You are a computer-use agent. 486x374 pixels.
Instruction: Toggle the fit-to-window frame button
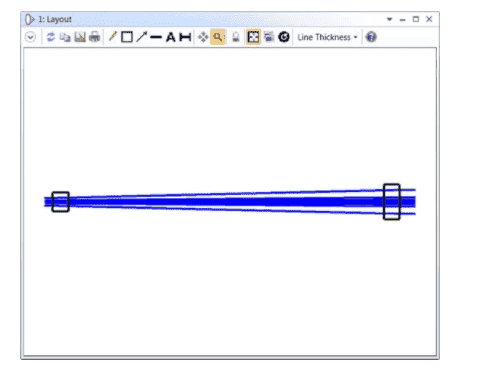tap(253, 37)
